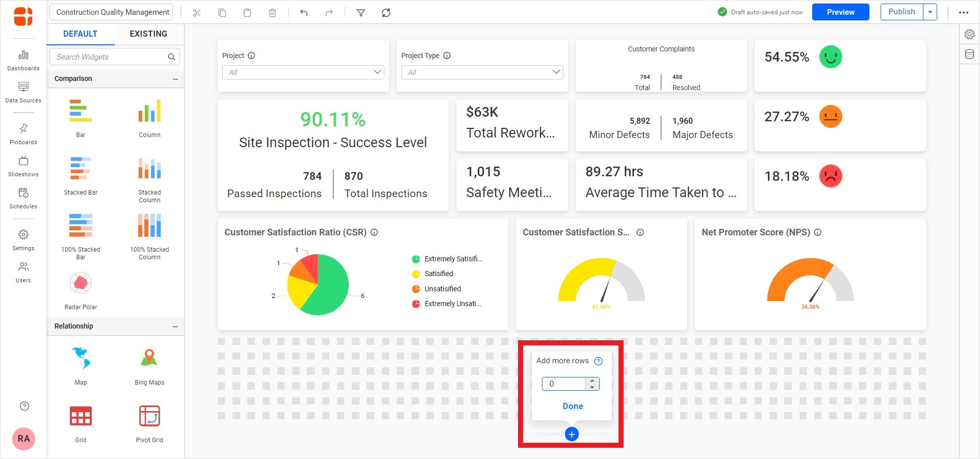Select the Bar chart widget
980x459 pixels.
[x=81, y=117]
